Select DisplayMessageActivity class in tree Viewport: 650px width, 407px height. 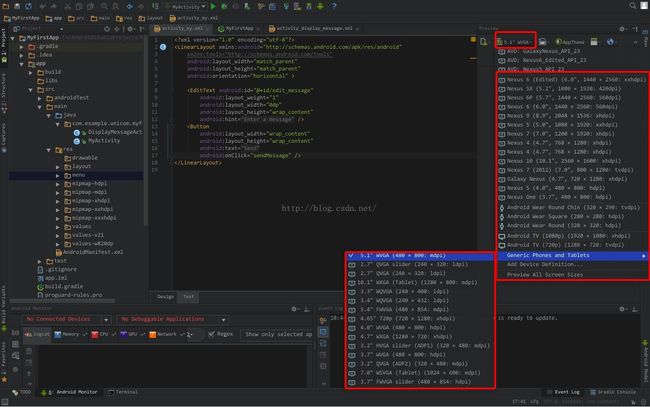pos(110,132)
